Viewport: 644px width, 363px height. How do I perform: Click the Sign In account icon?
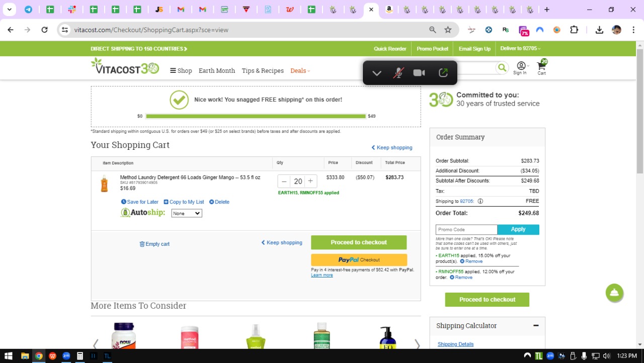pos(520,68)
